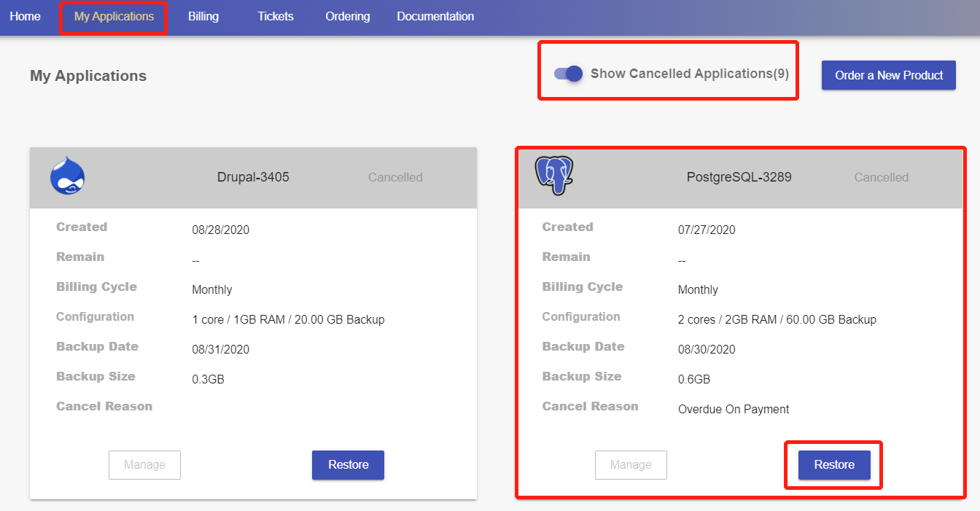Switch to the My Applications tab
This screenshot has height=511, width=980.
113,16
